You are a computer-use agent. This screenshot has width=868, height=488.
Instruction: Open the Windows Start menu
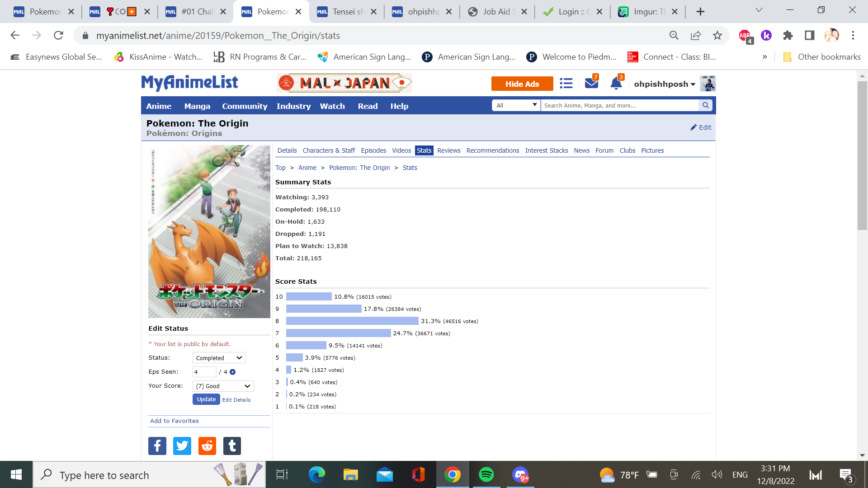16,475
